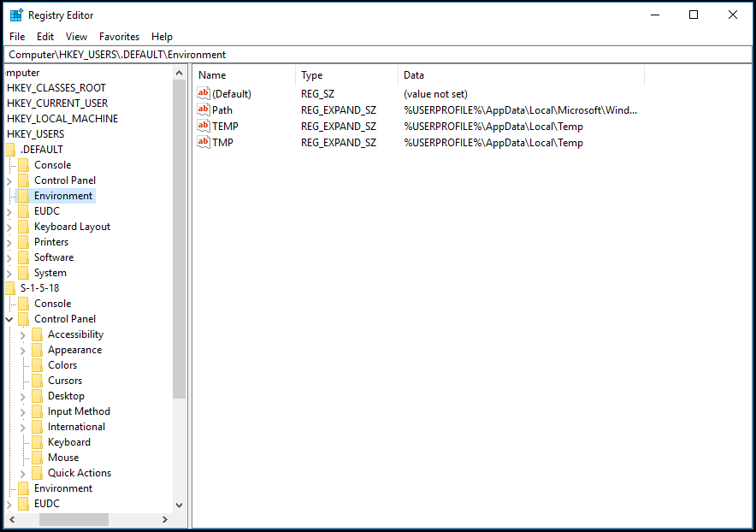The image size is (756, 532).
Task: Click the Input Method folder icon
Action: point(37,412)
